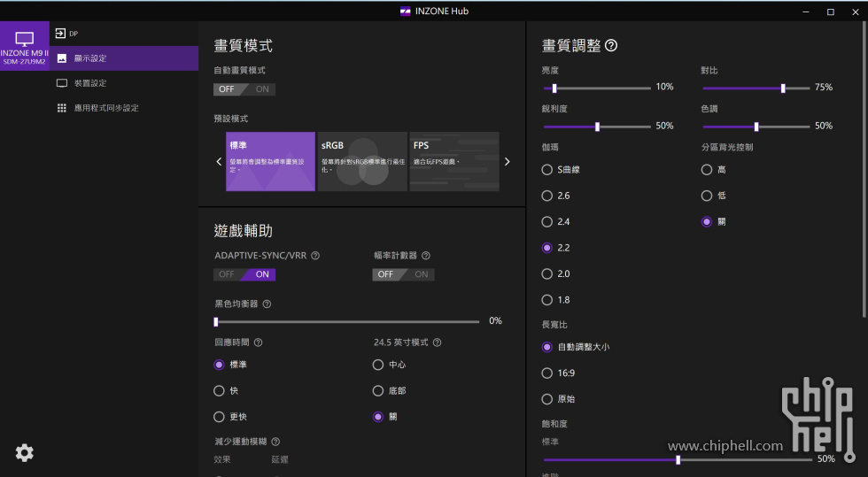Select 分區背光控制 關 option
Image resolution: width=868 pixels, height=477 pixels.
[707, 222]
